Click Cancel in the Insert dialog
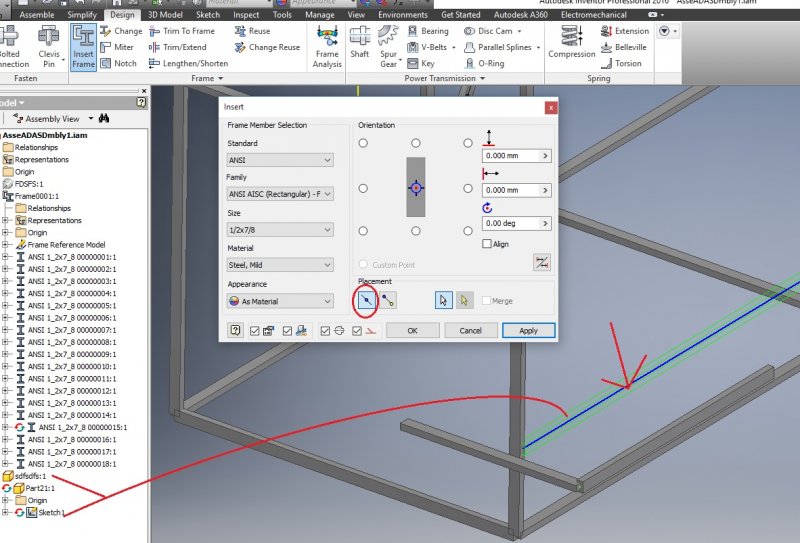Screen dimensions: 800x543 click(470, 330)
